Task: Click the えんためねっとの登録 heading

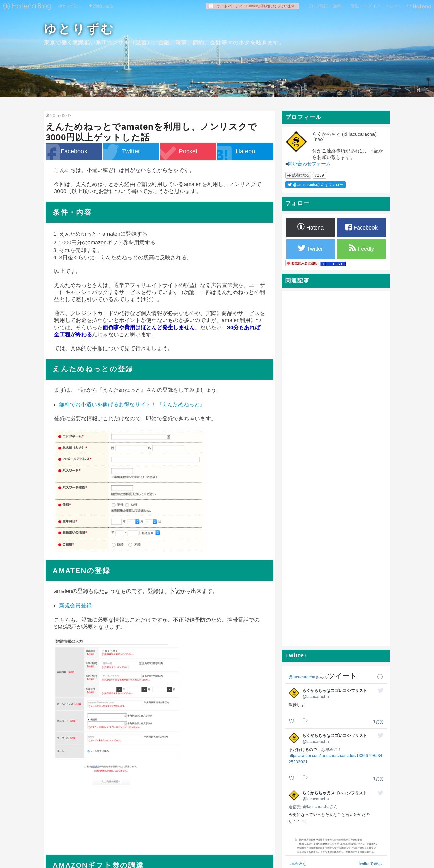Action: click(x=160, y=369)
